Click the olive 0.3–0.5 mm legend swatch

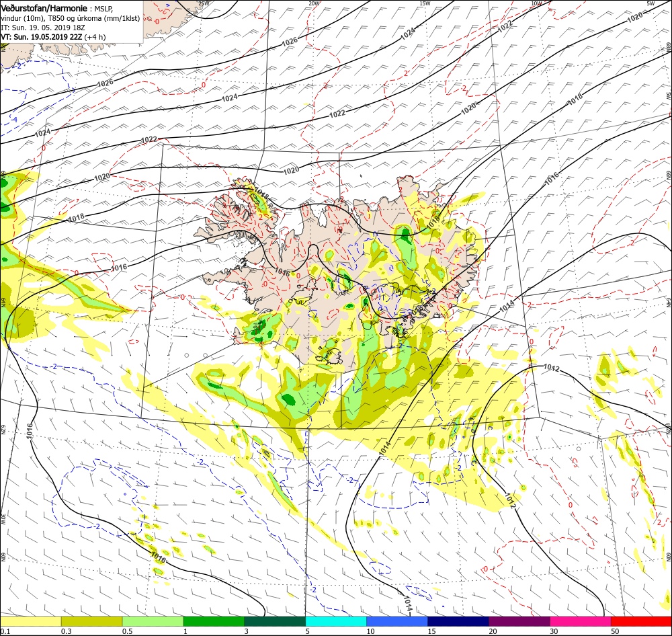(x=91, y=621)
